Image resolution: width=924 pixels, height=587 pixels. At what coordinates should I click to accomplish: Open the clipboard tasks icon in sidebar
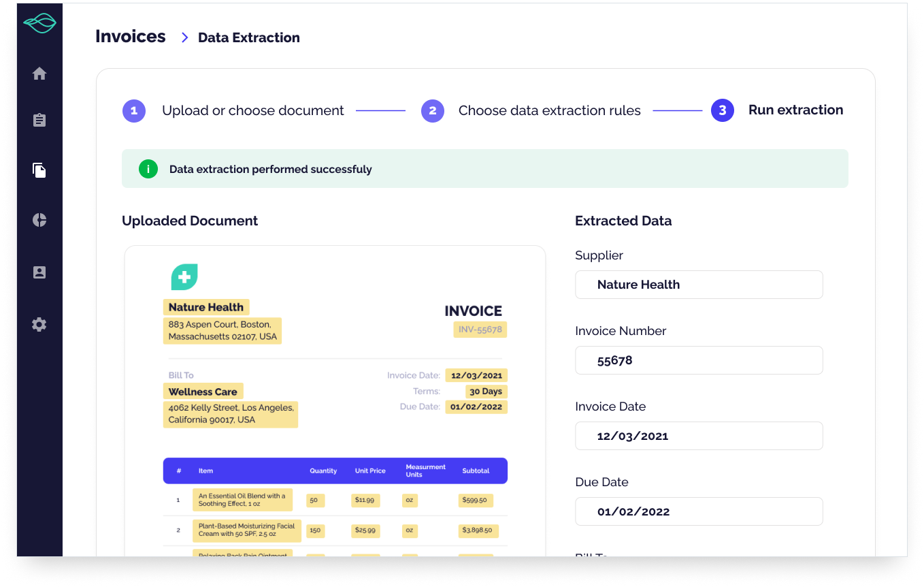39,121
